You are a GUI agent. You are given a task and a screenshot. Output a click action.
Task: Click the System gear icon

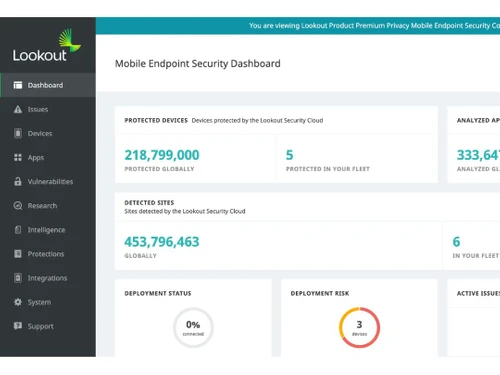pyautogui.click(x=18, y=302)
